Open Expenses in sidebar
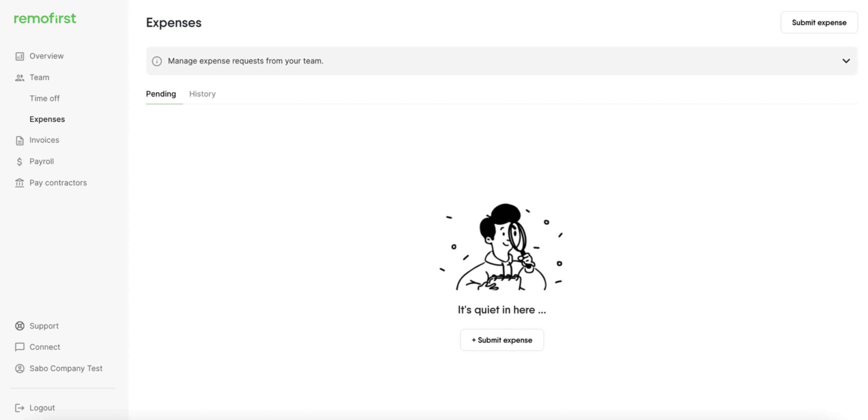The image size is (868, 420). point(47,119)
